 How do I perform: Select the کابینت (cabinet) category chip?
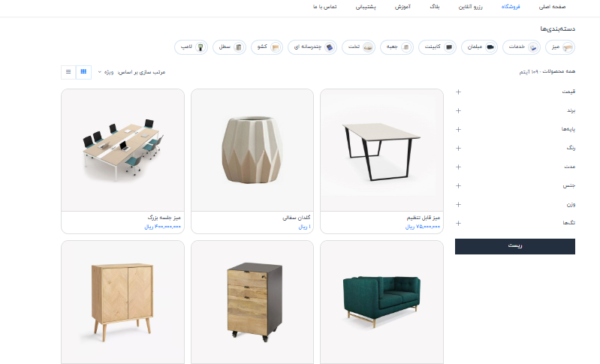(x=437, y=47)
